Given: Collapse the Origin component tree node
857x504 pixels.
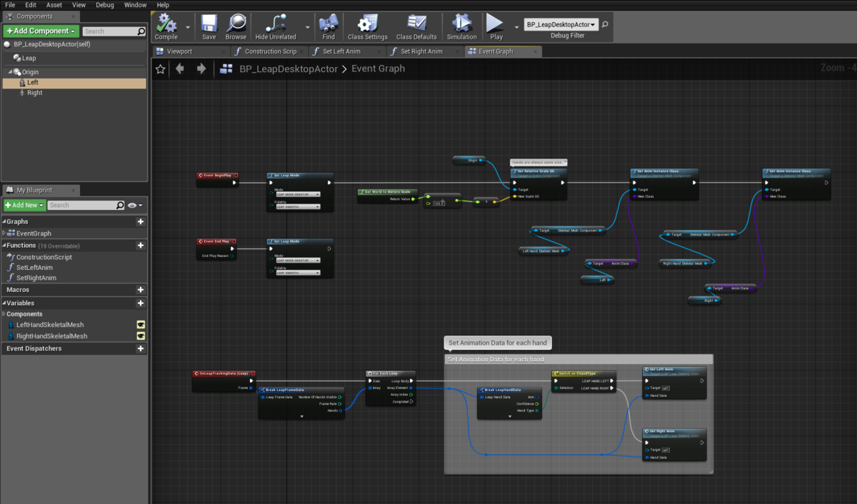Looking at the screenshot, I should (10, 72).
